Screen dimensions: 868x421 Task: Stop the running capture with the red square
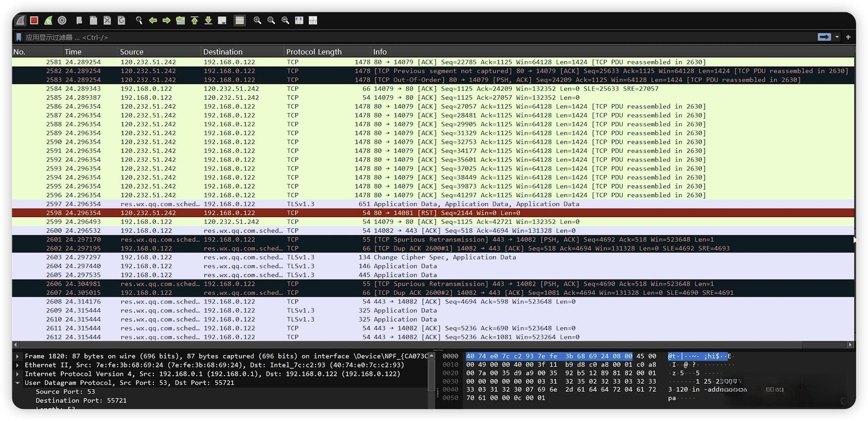tap(34, 20)
